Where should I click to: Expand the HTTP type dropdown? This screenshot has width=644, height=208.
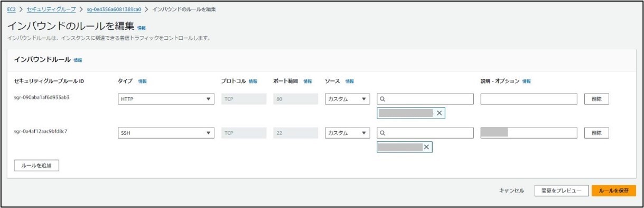click(166, 99)
